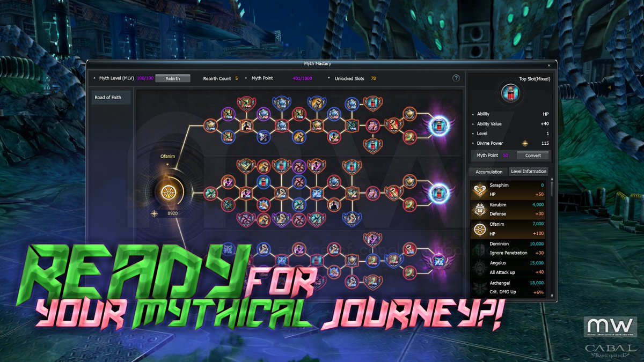Click the Myth Mastery window title

[318, 64]
